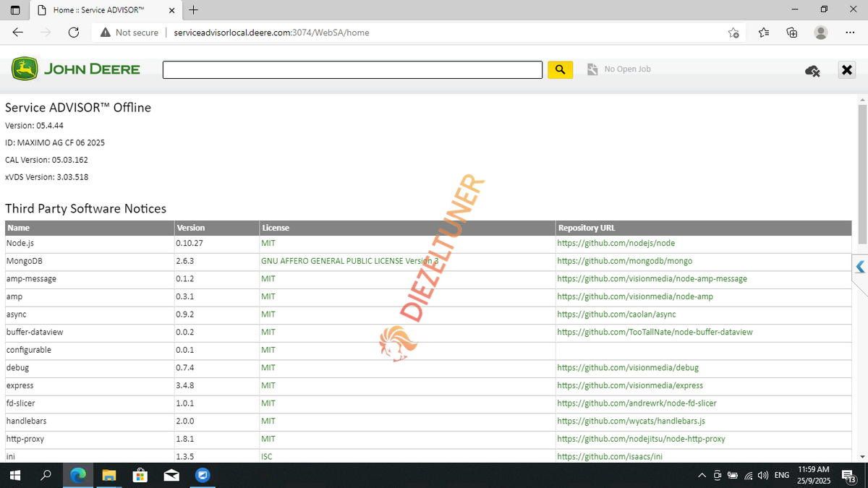Click the CAL Version: 05.03.162 text
Viewport: 868px width, 488px height.
coord(46,160)
